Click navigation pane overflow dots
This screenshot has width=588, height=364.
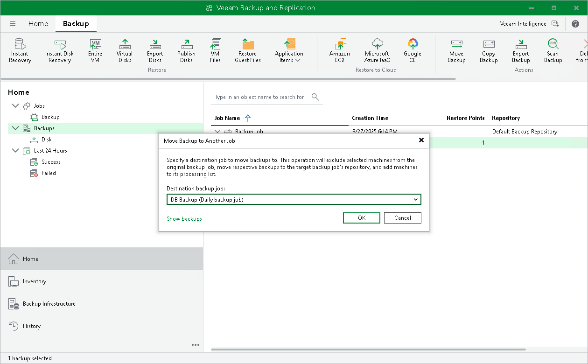[x=196, y=345]
